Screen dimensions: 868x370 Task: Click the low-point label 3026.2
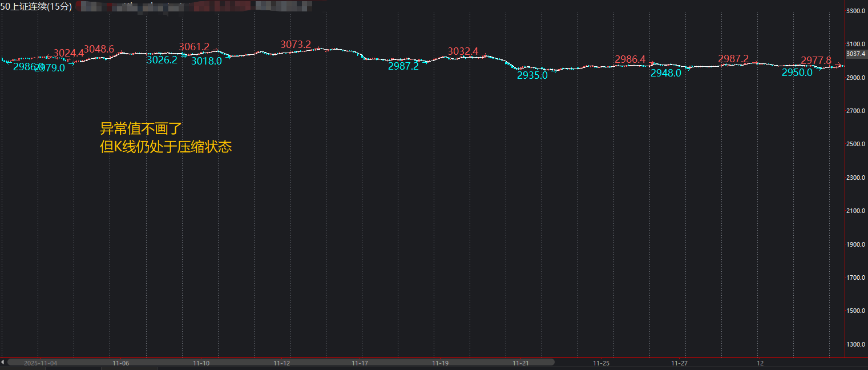pyautogui.click(x=162, y=59)
